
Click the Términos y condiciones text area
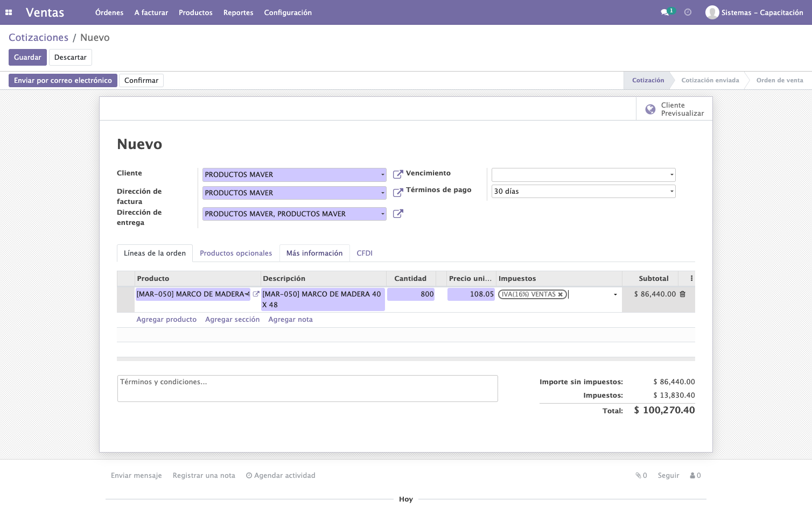[x=307, y=389]
